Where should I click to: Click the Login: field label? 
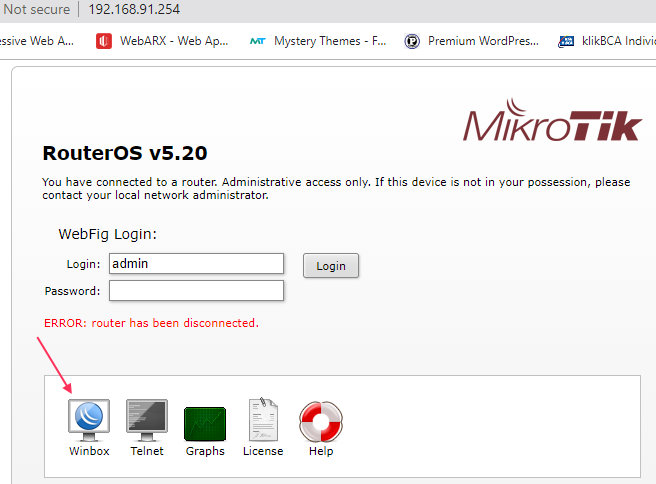(x=83, y=264)
